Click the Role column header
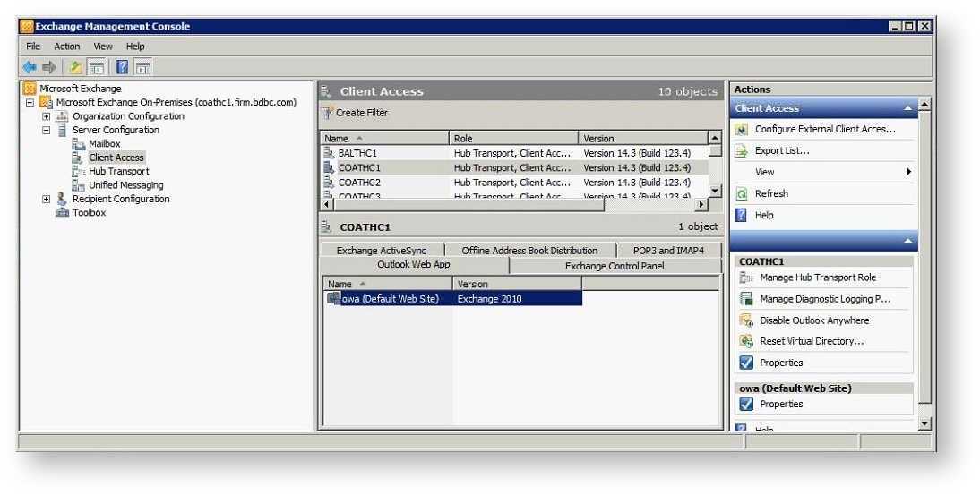The image size is (980, 495). (x=514, y=138)
